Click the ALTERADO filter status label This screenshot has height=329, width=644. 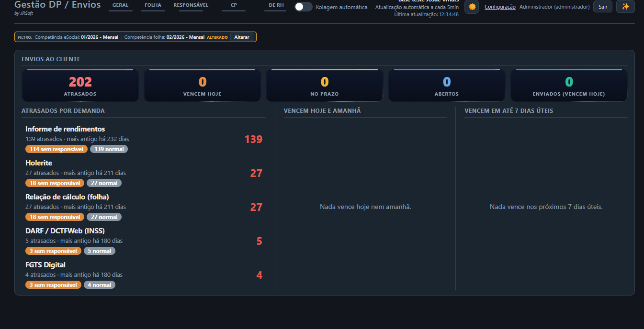[x=217, y=37]
